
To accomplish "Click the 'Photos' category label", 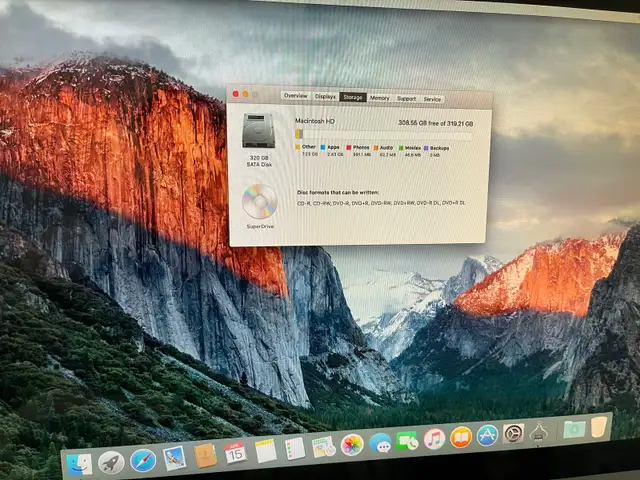I will (361, 147).
